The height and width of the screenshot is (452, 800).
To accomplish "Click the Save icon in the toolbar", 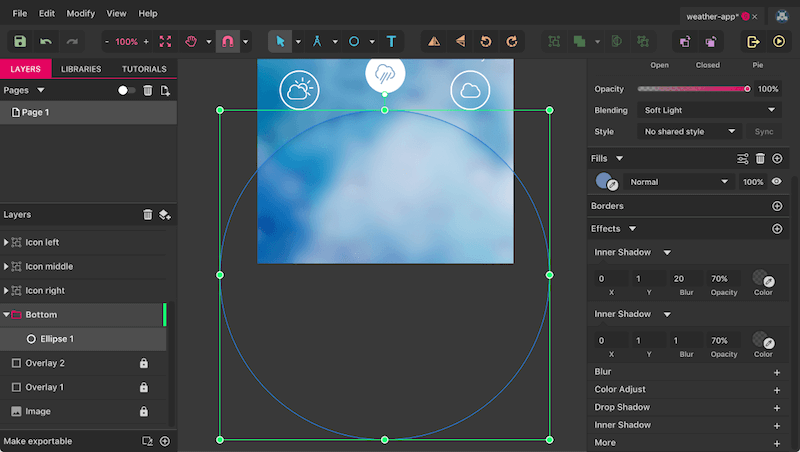I will pyautogui.click(x=20, y=42).
